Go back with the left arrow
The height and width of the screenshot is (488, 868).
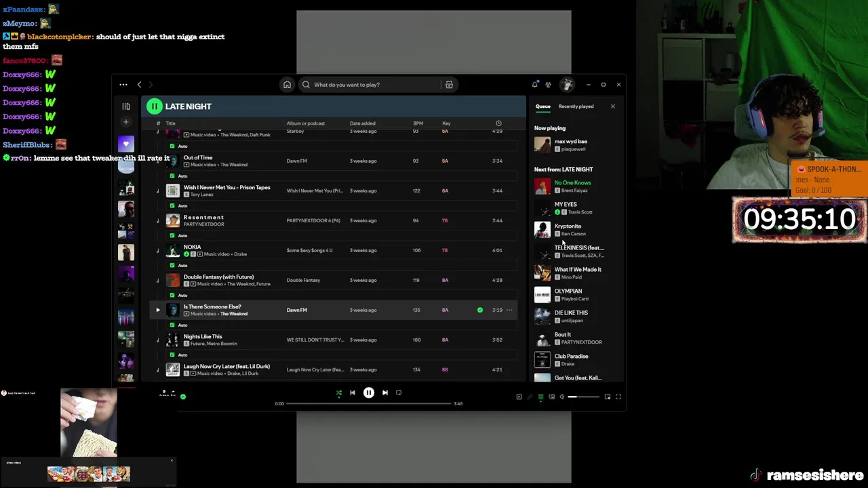click(x=139, y=85)
